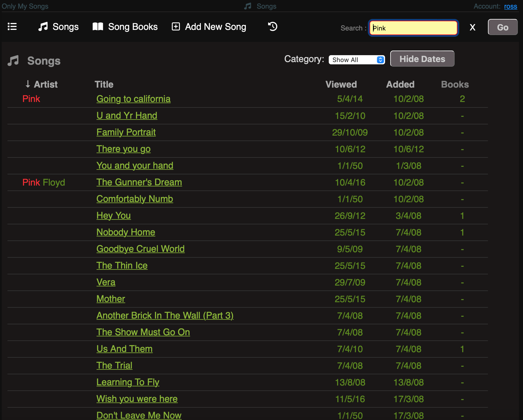
Task: Open the ross account link
Action: pyautogui.click(x=510, y=6)
